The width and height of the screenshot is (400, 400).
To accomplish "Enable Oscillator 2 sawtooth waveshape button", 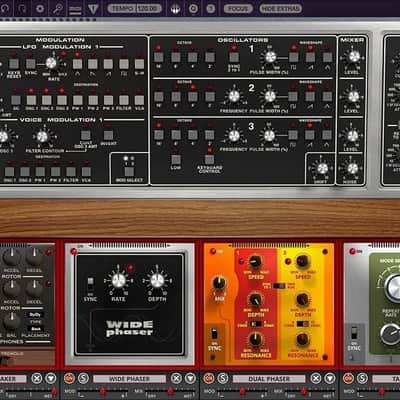I will click(x=310, y=96).
